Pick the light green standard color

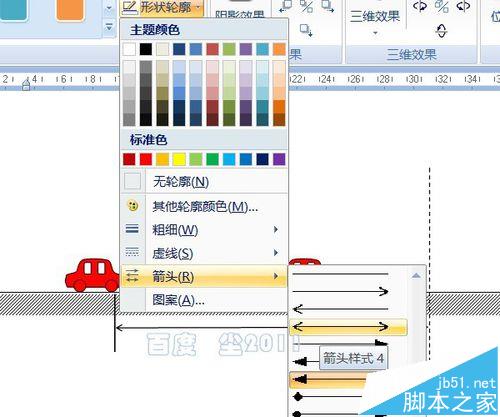(x=196, y=159)
